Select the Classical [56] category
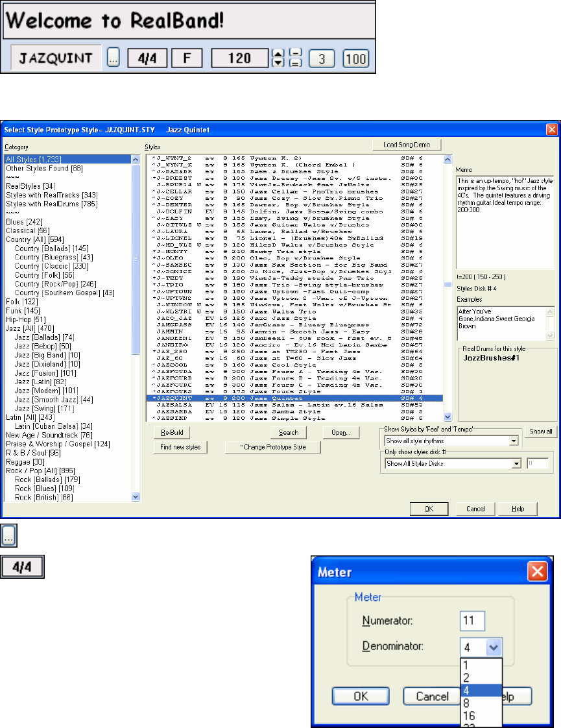 coord(27,230)
